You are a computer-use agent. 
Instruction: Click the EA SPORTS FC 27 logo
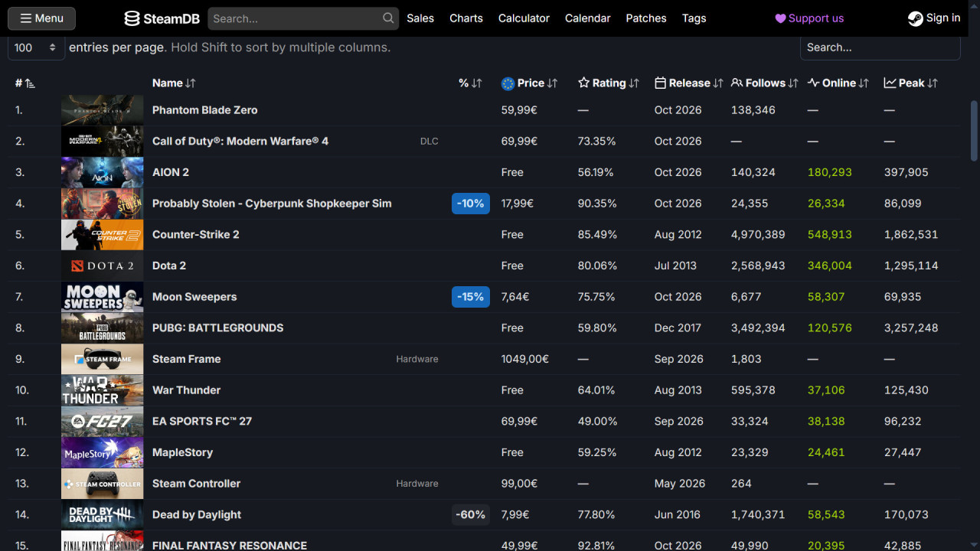102,422
